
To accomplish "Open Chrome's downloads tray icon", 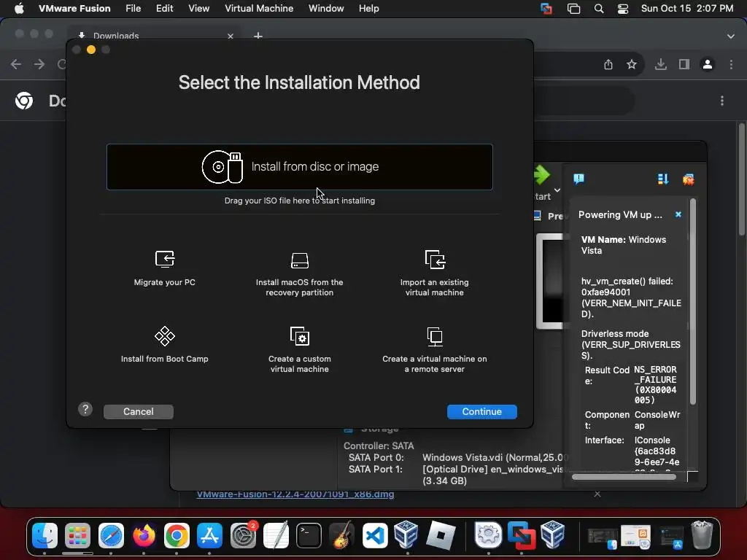I will pyautogui.click(x=661, y=64).
